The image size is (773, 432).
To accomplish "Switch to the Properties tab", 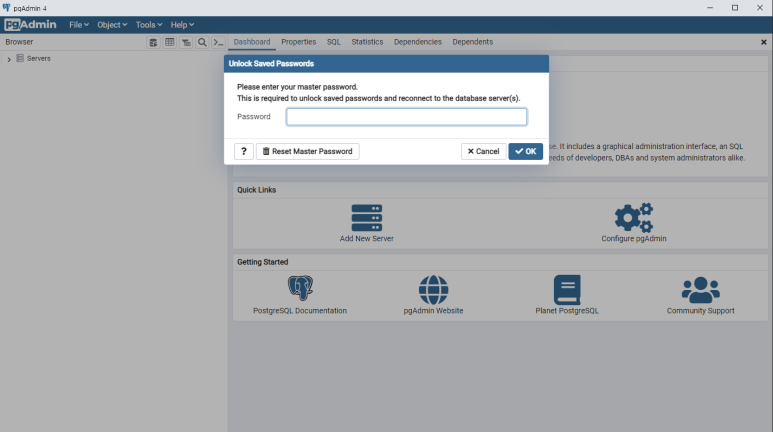I will [298, 42].
